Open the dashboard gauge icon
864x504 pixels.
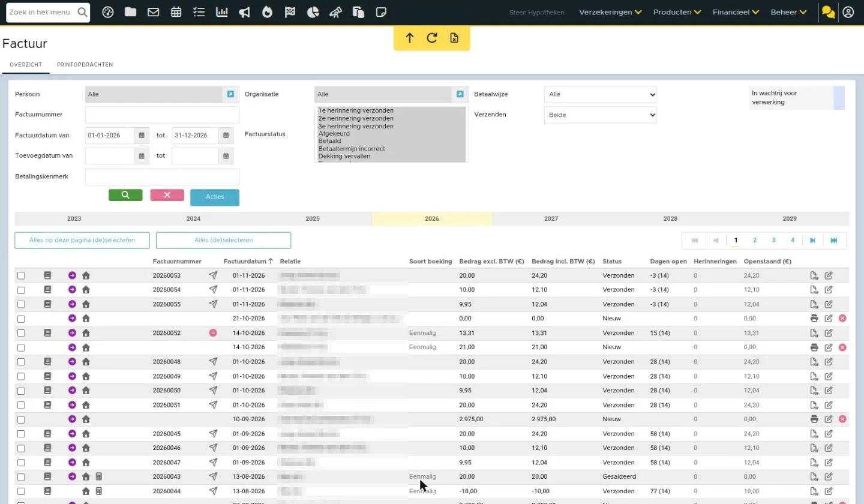108,12
